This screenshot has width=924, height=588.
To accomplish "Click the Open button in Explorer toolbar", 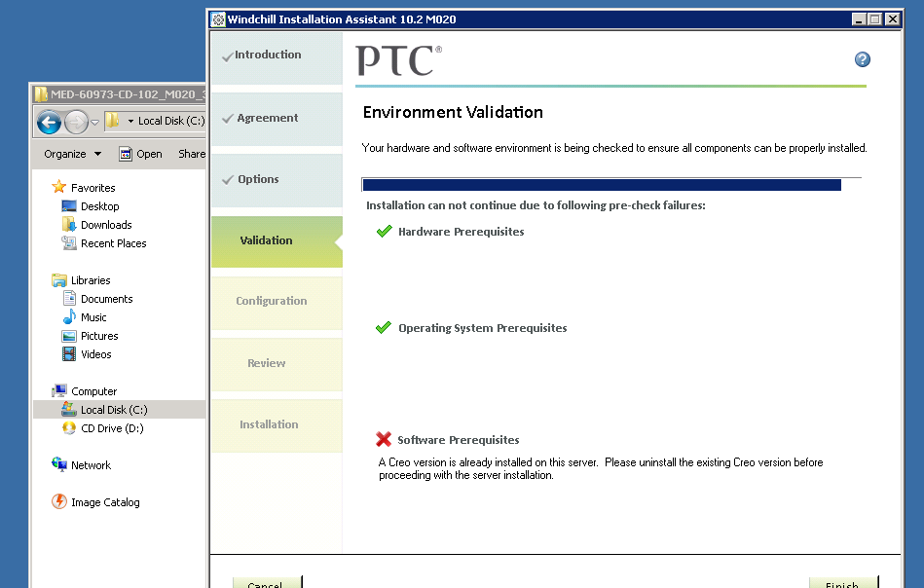I will click(x=140, y=154).
